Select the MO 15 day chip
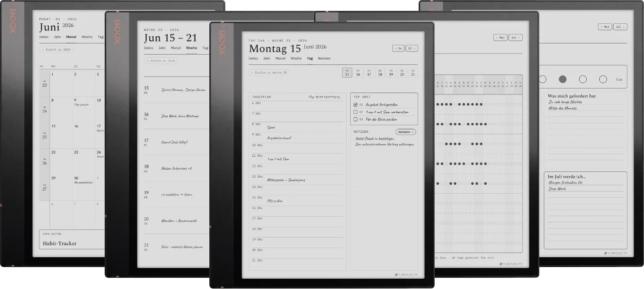The width and height of the screenshot is (644, 289). pos(347,72)
